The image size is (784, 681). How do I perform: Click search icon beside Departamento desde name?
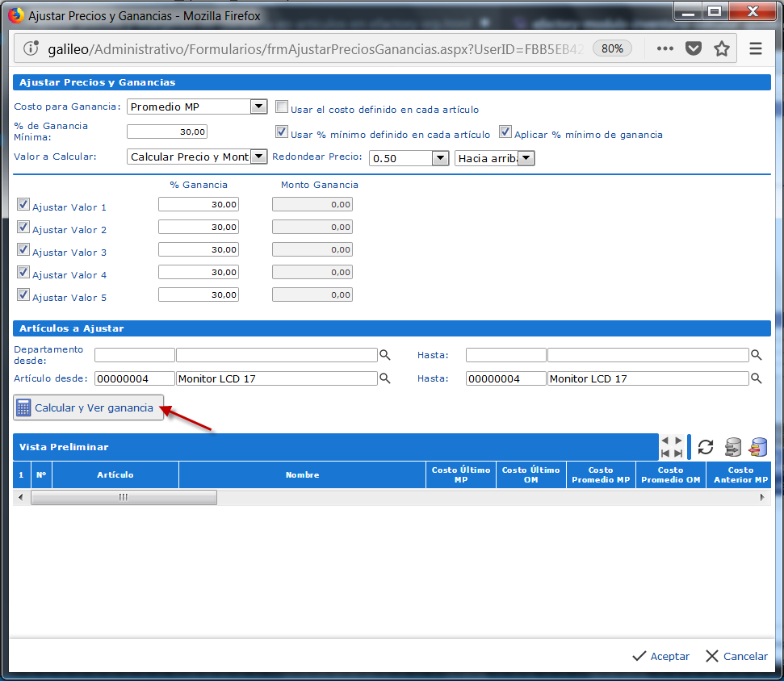385,355
